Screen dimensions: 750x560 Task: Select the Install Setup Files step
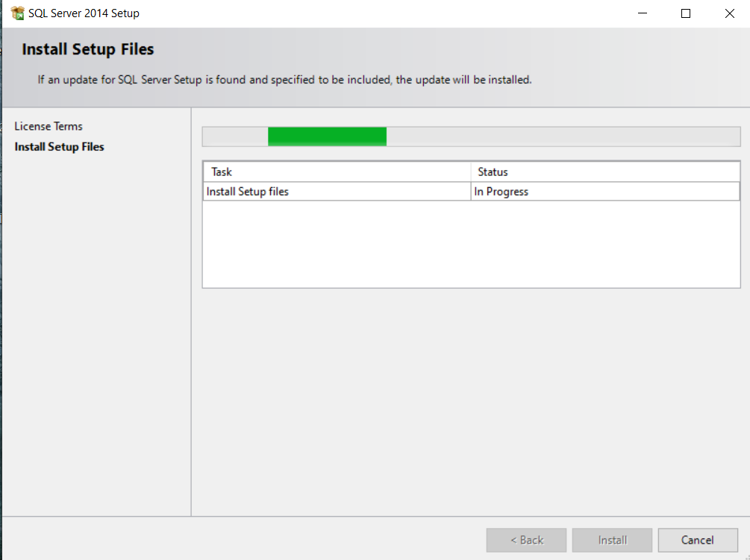[59, 147]
